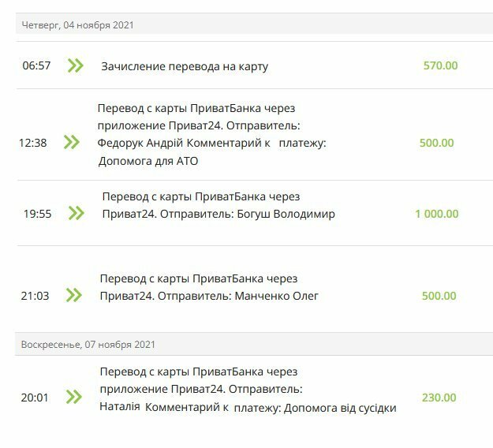Click the green arrows icon for the 06:57 transaction
Image resolution: width=493 pixels, height=448 pixels.
point(76,65)
